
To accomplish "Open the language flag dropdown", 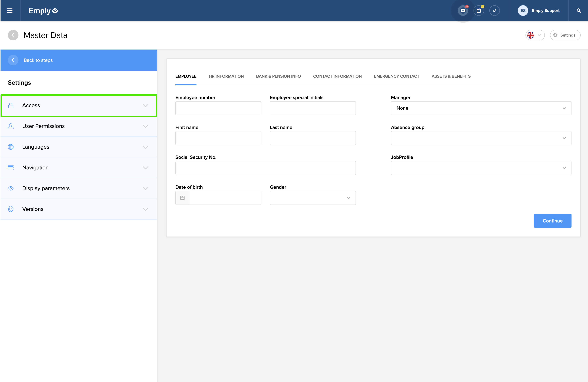I will (x=535, y=35).
